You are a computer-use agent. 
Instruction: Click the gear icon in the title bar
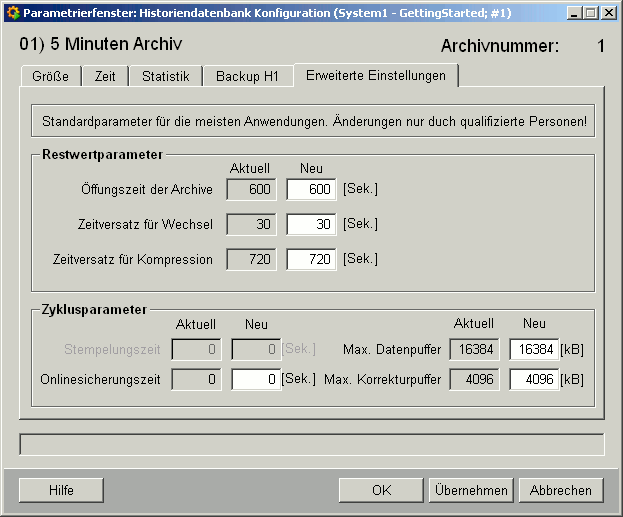12,13
